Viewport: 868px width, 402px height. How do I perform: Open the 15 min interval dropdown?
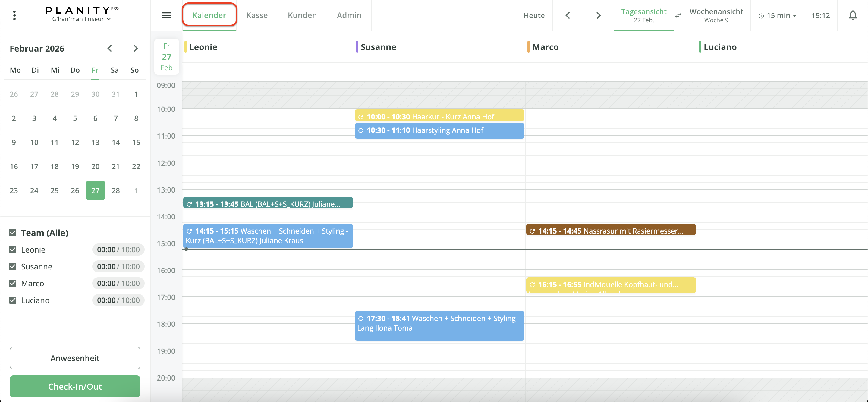777,15
